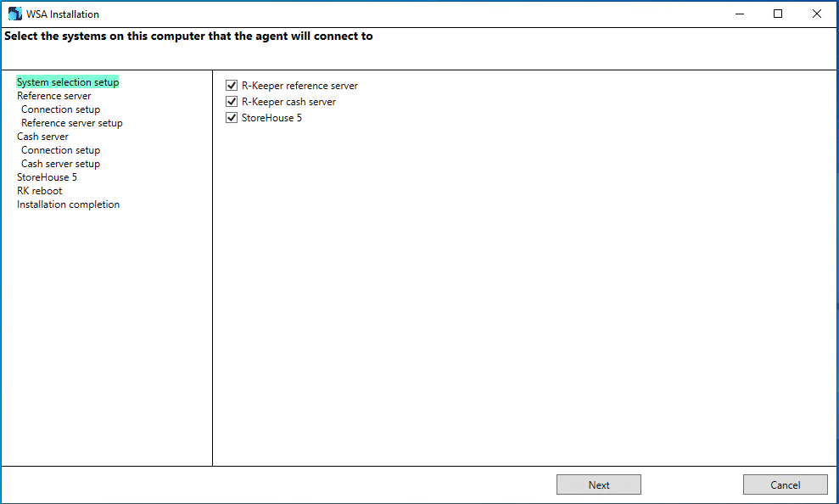Select Connection setup under Reference server

coord(61,109)
